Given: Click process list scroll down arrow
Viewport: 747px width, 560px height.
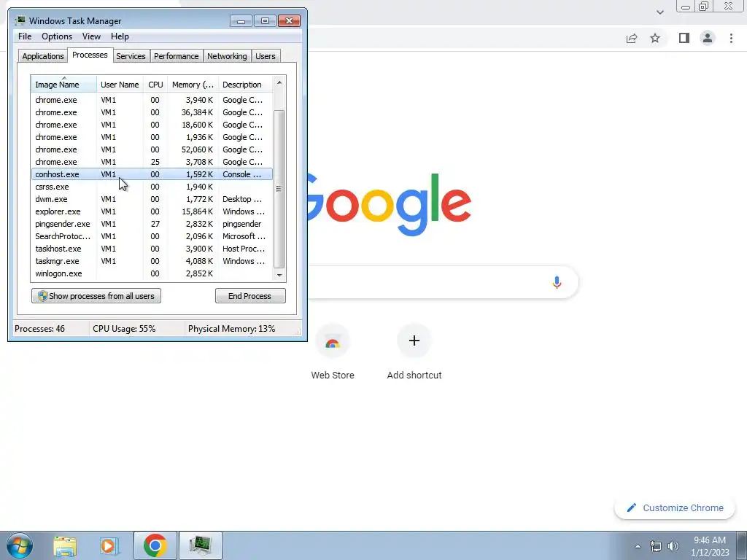Looking at the screenshot, I should [x=279, y=275].
